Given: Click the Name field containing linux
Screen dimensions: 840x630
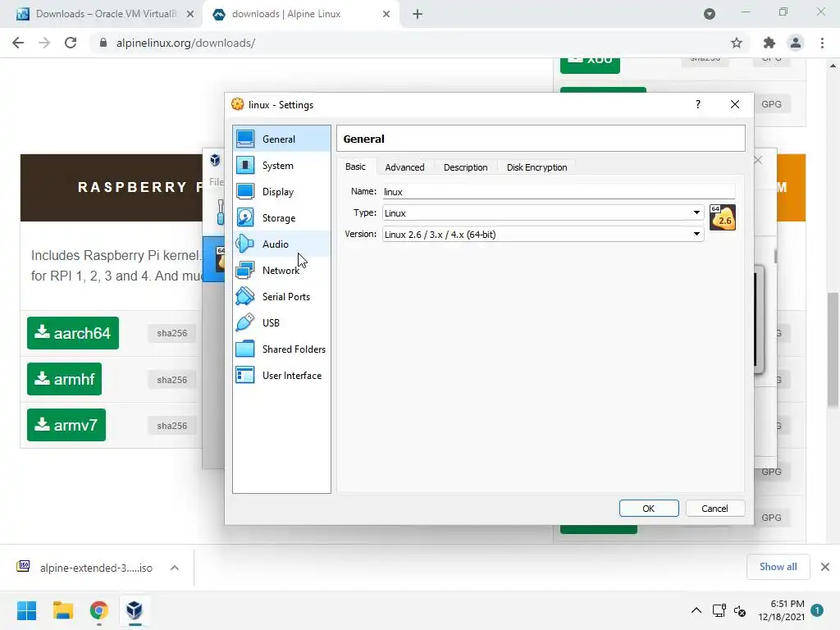Looking at the screenshot, I should pyautogui.click(x=558, y=192).
